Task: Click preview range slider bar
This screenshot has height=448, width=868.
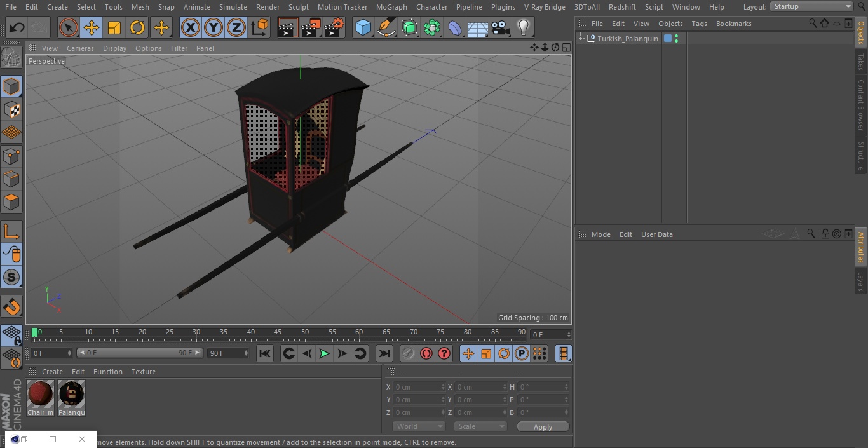Action: pos(140,353)
